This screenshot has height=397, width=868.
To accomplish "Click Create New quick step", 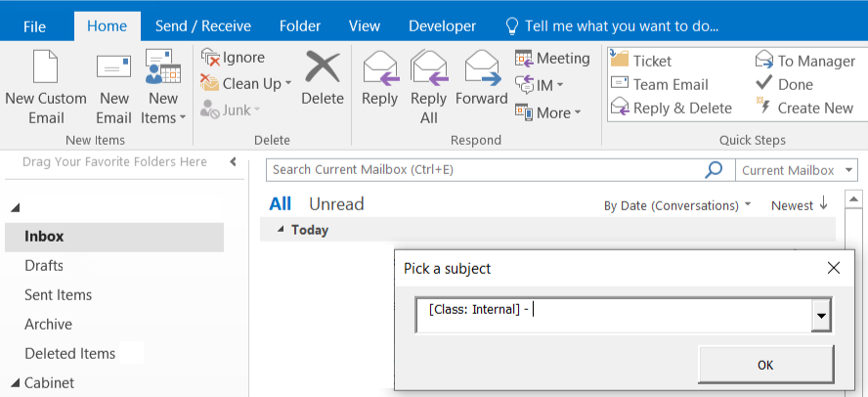I will (x=804, y=108).
